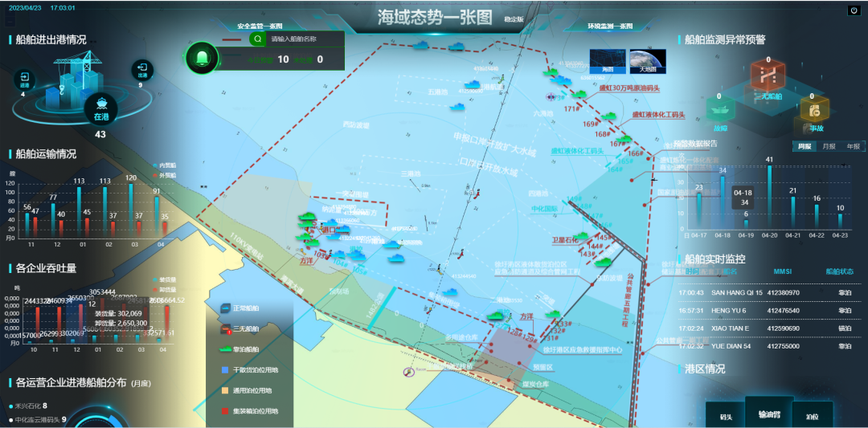Select the 码头 port area button
The width and height of the screenshot is (868, 428).
[x=726, y=417]
